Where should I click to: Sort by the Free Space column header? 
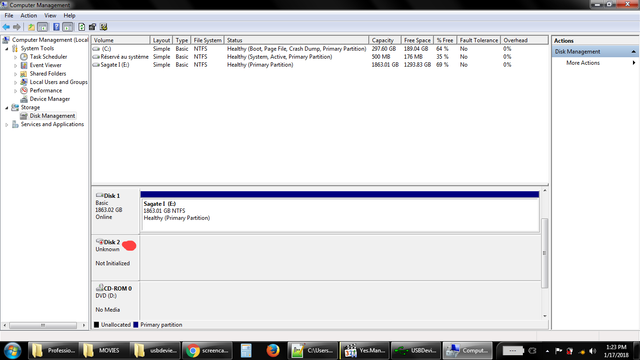pyautogui.click(x=417, y=40)
